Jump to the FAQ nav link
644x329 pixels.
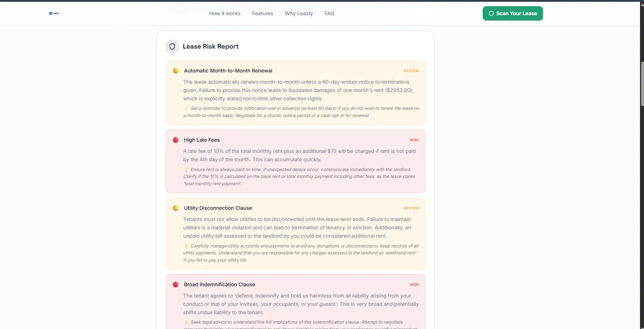pos(329,13)
